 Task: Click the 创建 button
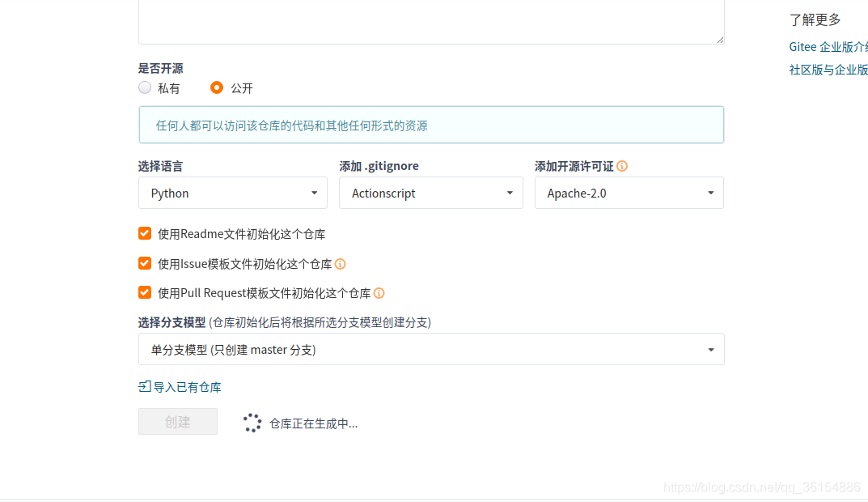click(178, 422)
